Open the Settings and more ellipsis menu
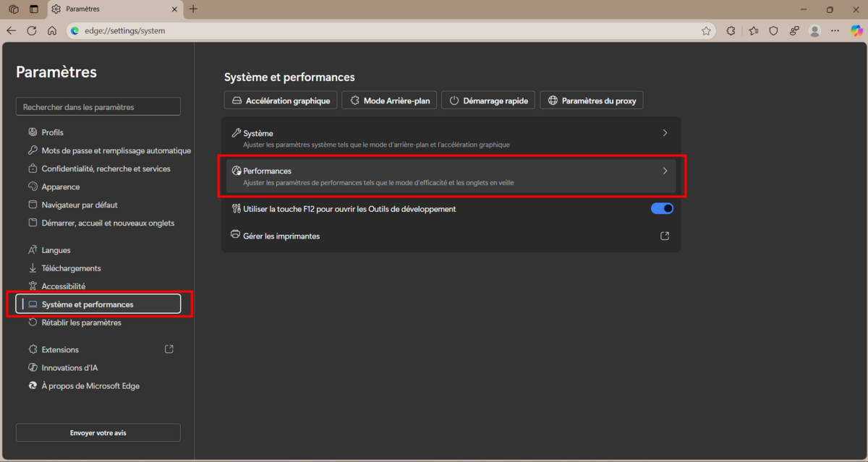 (835, 31)
